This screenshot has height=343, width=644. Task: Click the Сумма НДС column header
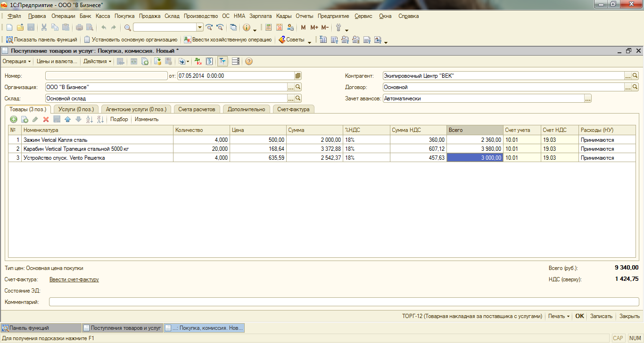coord(418,130)
